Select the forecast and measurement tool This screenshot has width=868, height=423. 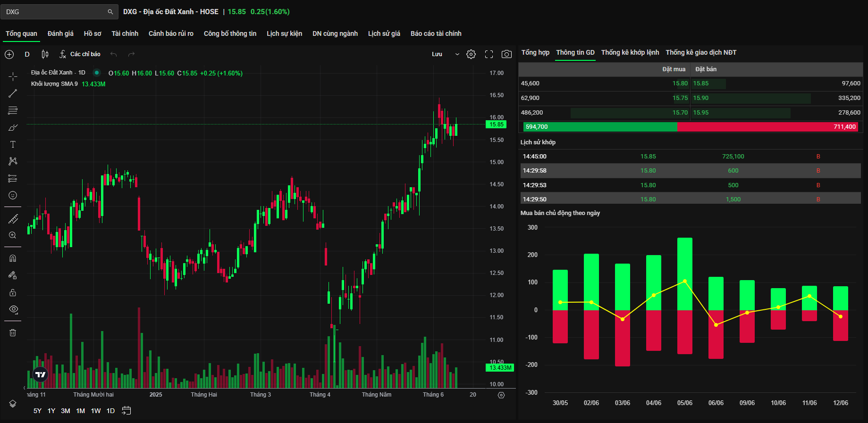[x=13, y=178]
